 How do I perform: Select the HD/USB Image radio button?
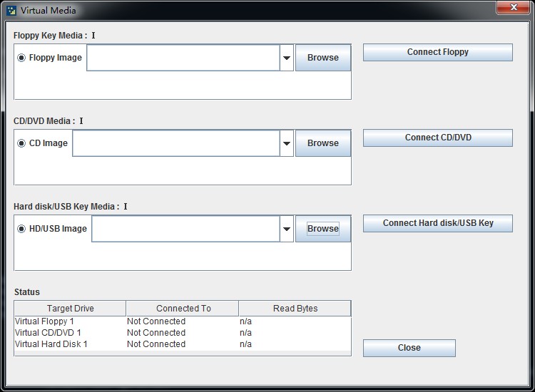pyautogui.click(x=21, y=229)
